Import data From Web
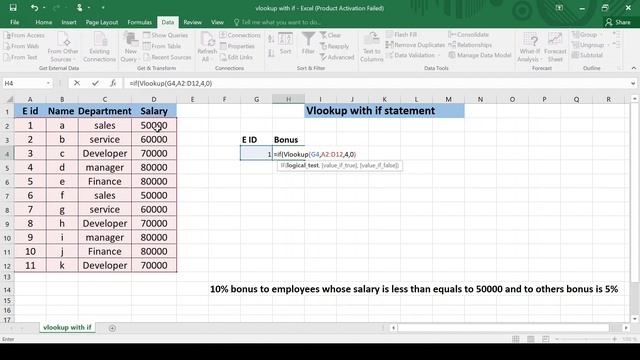This screenshot has width=640, height=360. click(x=22, y=46)
